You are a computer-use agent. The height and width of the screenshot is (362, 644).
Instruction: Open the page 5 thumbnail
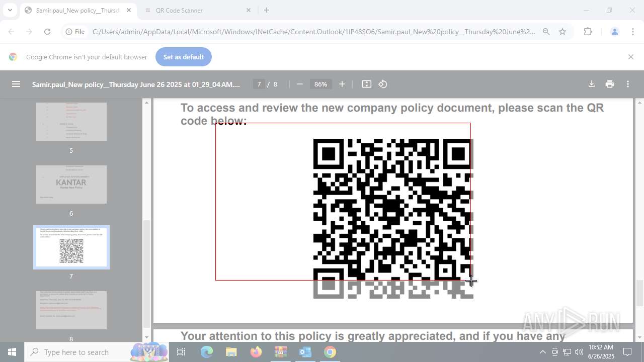[x=71, y=122]
